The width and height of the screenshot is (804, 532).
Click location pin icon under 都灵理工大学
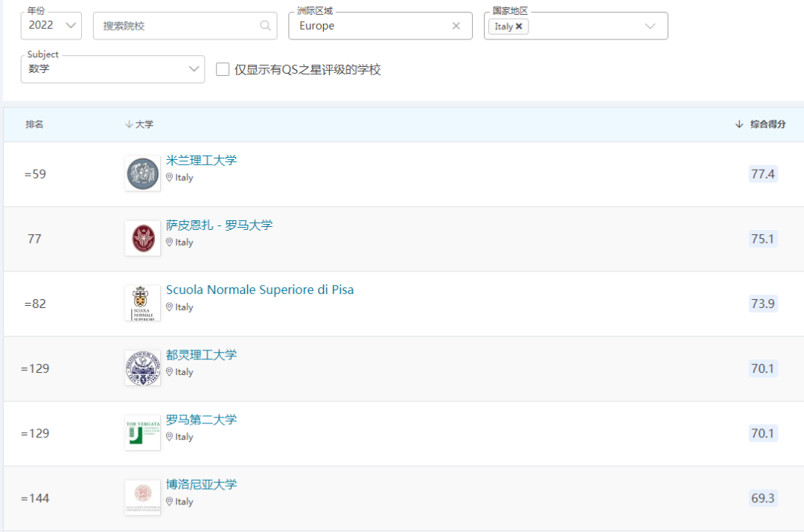tap(169, 371)
